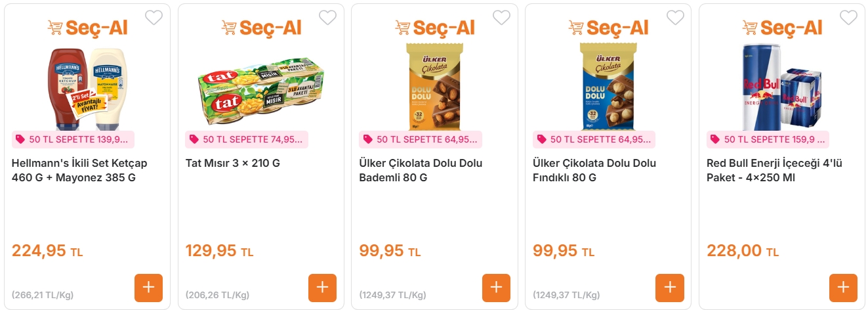Add Red Bull 4'lü Paket to cart
Image resolution: width=868 pixels, height=310 pixels.
[843, 288]
